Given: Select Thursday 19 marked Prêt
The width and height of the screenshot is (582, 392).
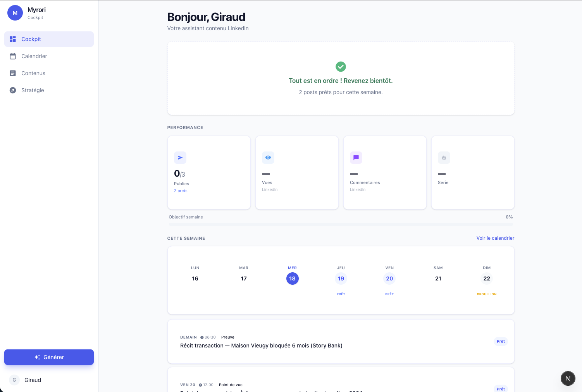Looking at the screenshot, I should click(341, 279).
